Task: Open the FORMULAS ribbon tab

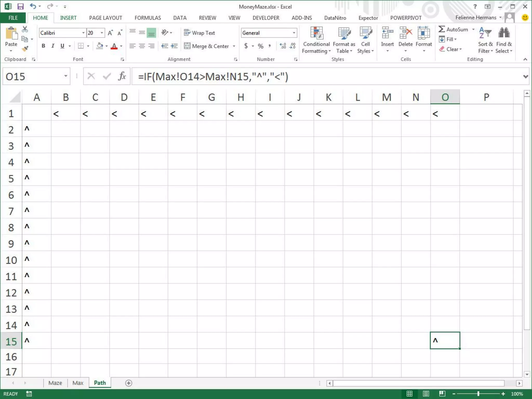Action: [148, 18]
